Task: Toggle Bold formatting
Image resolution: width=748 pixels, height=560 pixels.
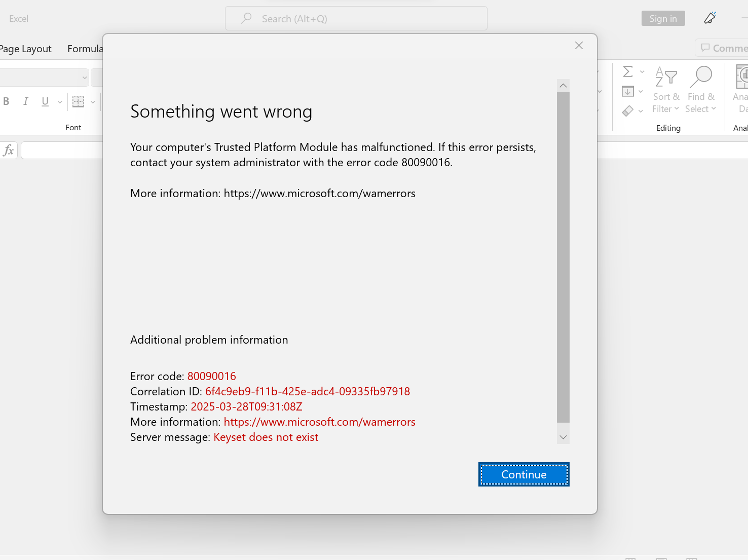Action: (6, 101)
